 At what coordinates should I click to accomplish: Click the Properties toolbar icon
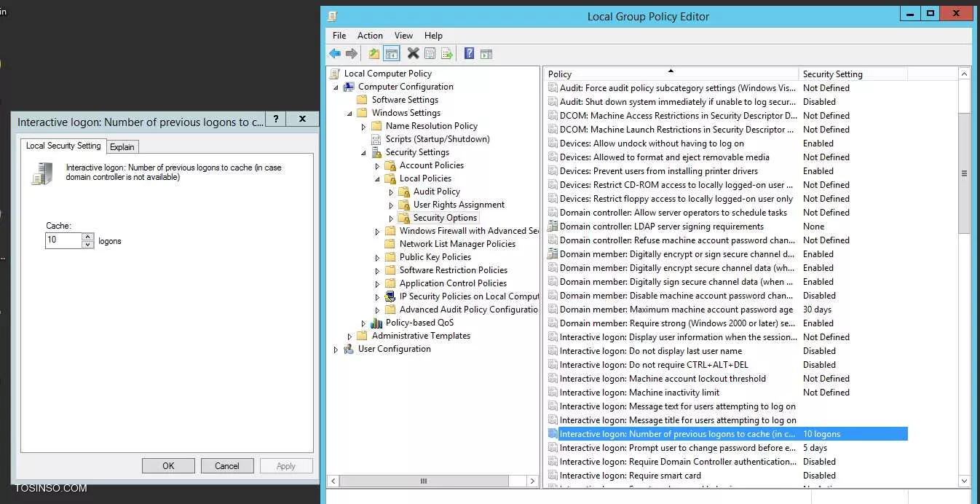(430, 53)
